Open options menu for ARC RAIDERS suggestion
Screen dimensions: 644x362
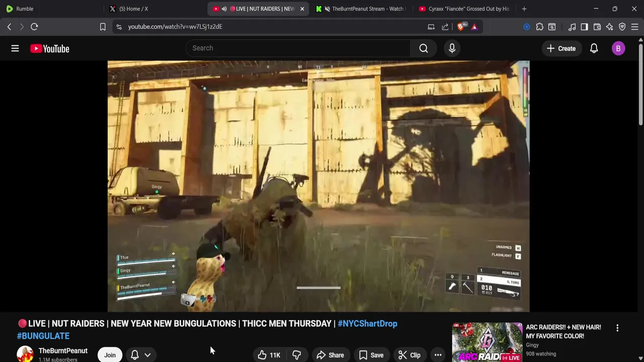[x=617, y=328]
